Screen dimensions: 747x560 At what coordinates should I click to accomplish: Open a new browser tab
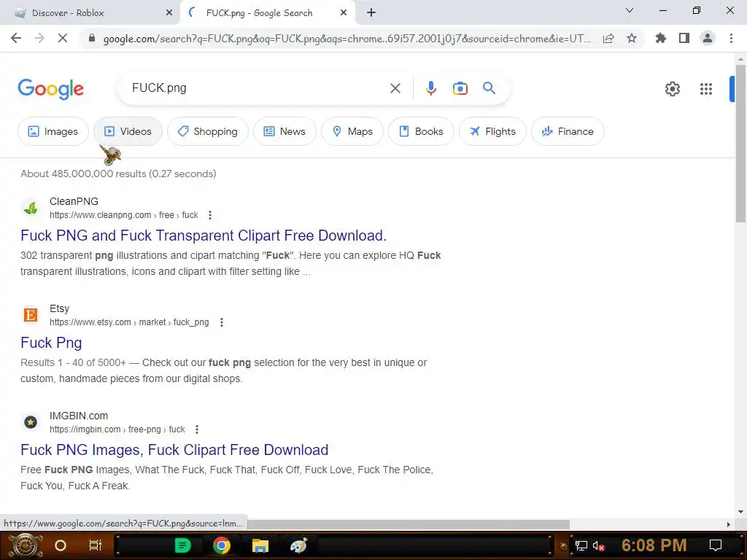tap(371, 13)
